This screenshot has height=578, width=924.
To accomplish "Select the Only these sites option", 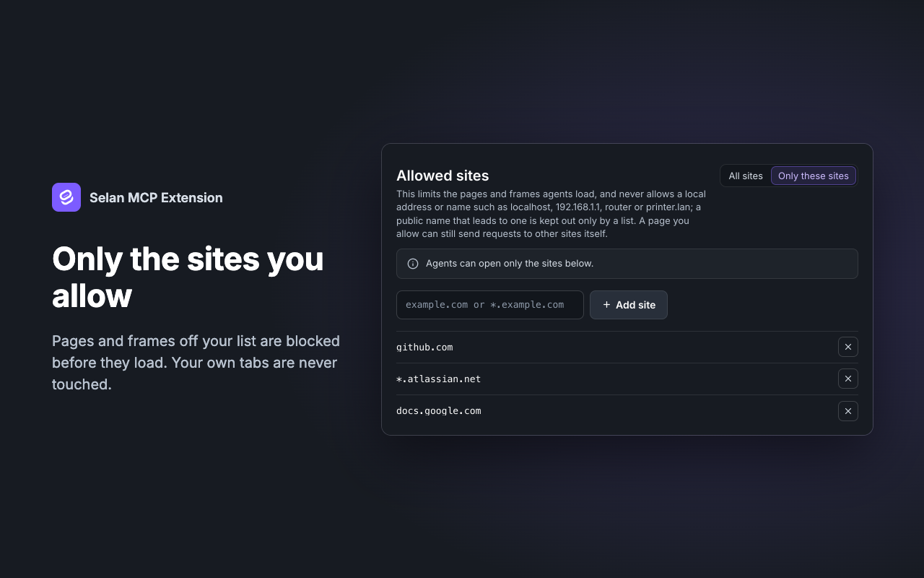I will 814,176.
